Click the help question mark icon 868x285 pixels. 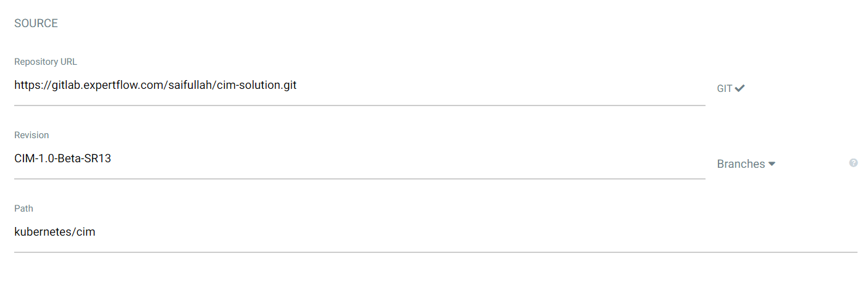click(853, 163)
